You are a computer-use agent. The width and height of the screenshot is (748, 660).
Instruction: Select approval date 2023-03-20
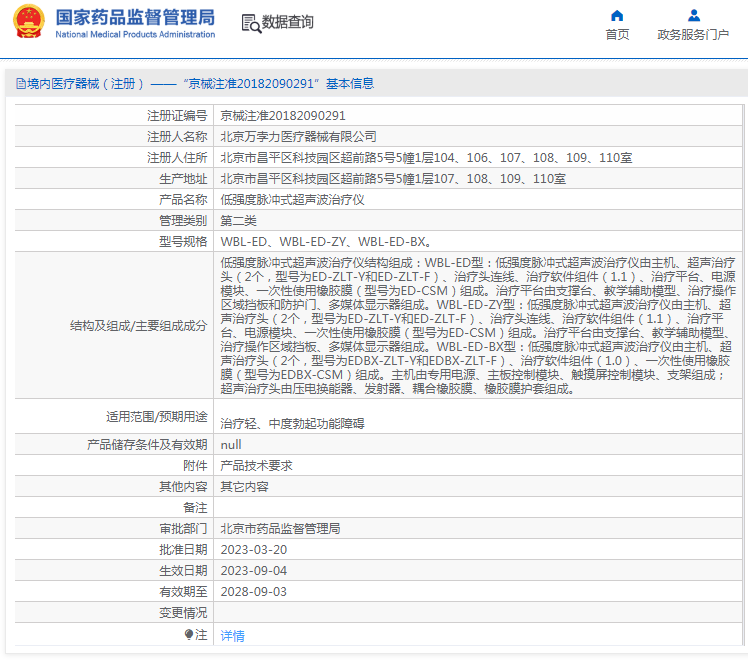254,550
